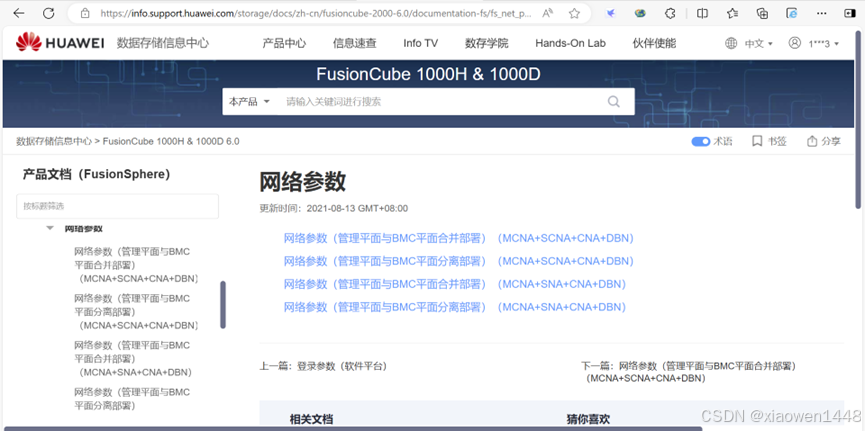The width and height of the screenshot is (865, 431).
Task: Select sidebar item 合并部署 (MCNA+SNA+CNA+DBN)
Action: tap(134, 359)
